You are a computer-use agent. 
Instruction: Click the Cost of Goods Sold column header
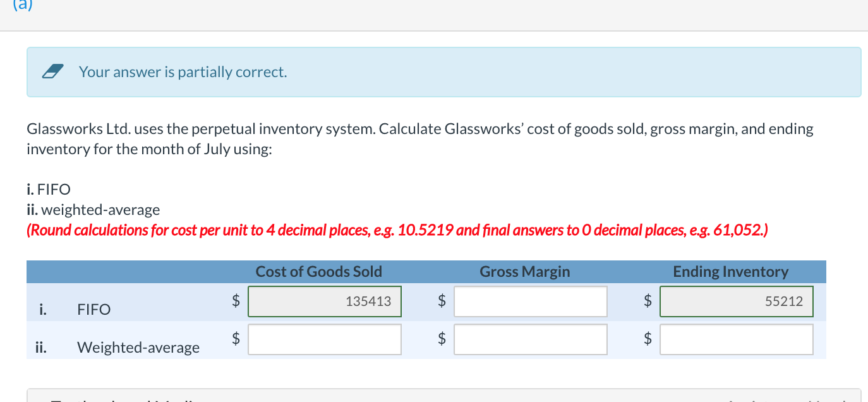318,271
